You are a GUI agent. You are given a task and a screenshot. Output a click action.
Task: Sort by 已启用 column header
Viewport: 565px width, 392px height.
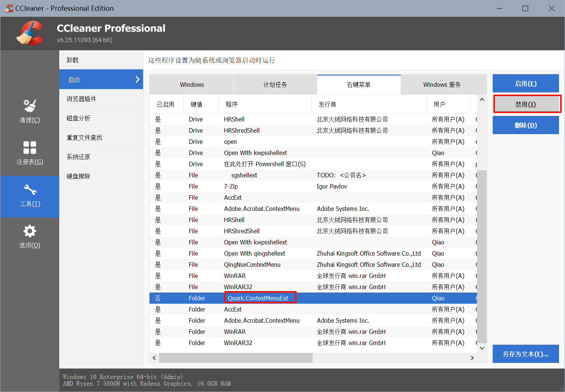pyautogui.click(x=166, y=104)
